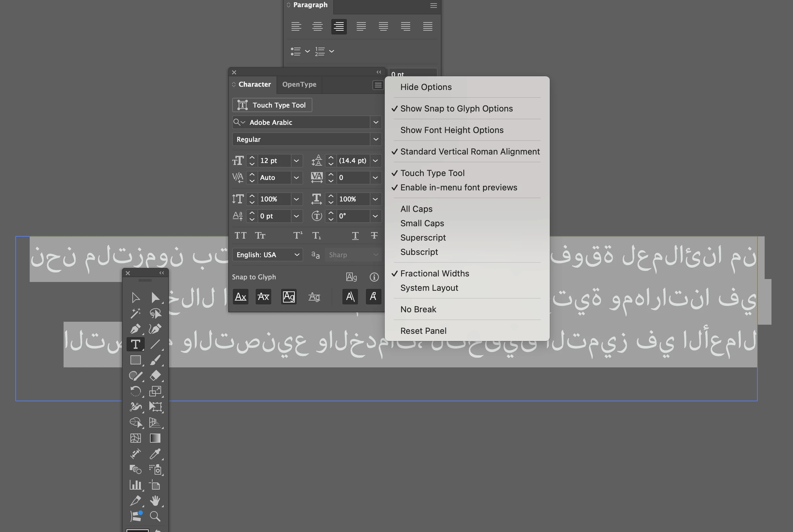
Task: Select the Column Graph tool
Action: 135,485
